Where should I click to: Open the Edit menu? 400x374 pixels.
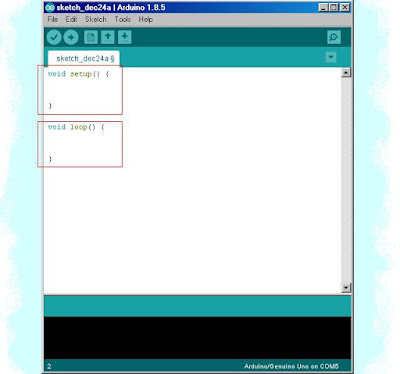(71, 19)
